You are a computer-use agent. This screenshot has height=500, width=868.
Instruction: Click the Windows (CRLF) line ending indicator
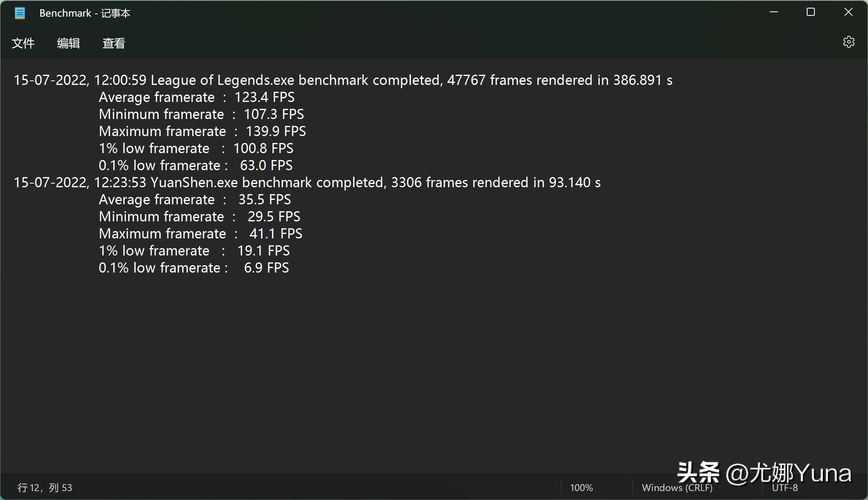677,487
